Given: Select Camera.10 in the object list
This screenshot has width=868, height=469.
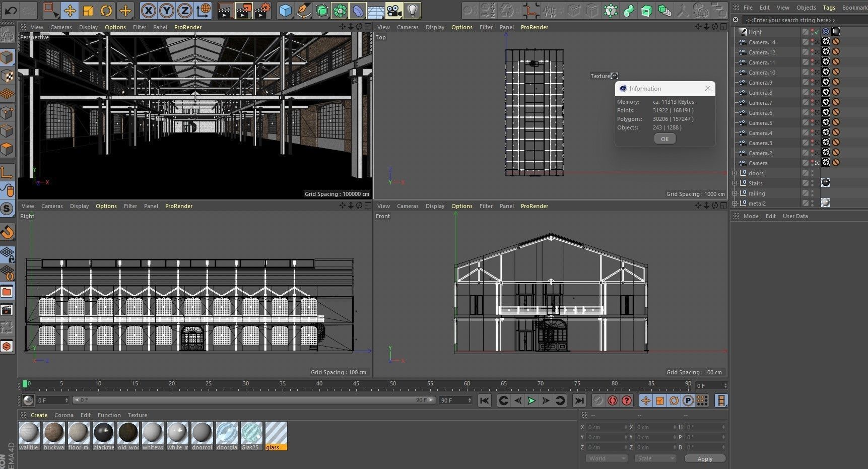Looking at the screenshot, I should [762, 73].
